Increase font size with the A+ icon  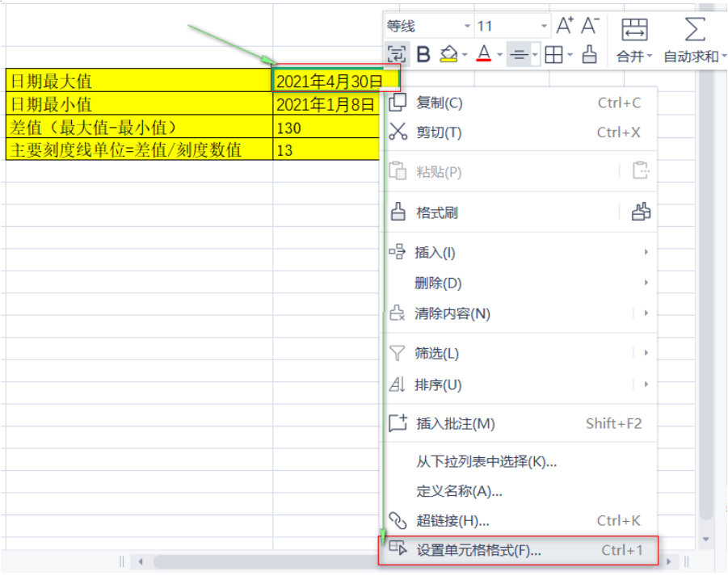[565, 26]
